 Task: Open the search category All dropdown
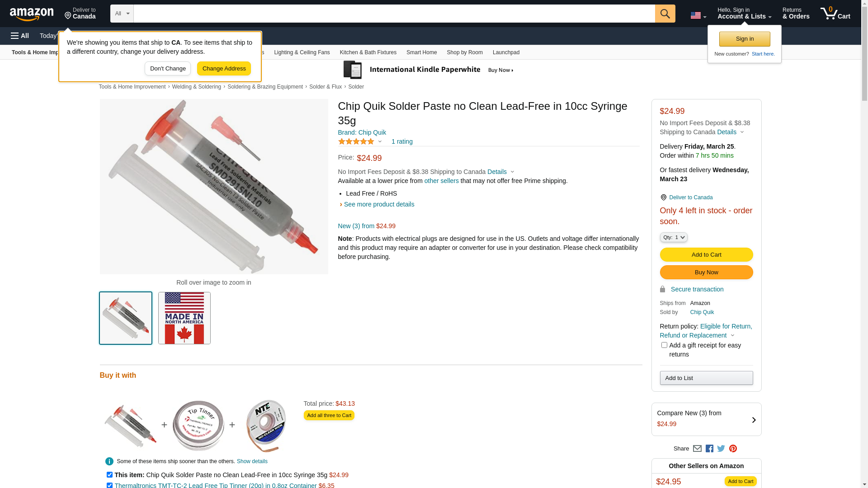pyautogui.click(x=122, y=14)
